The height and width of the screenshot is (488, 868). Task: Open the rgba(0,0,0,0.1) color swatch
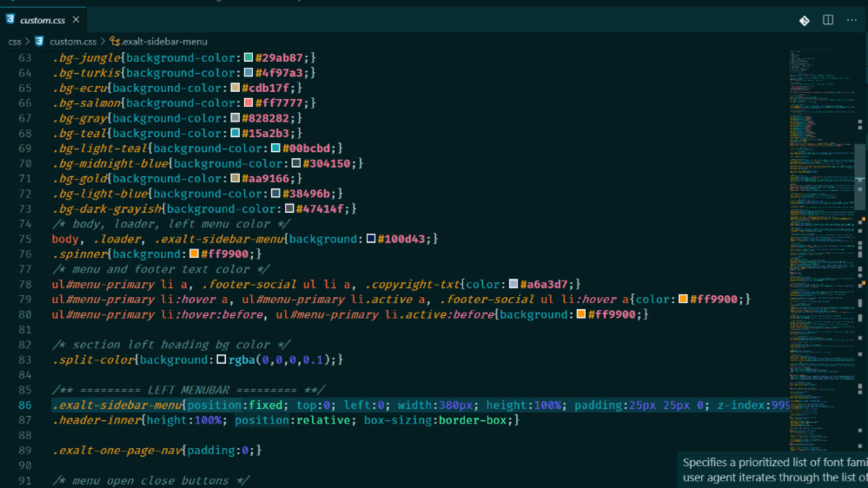click(x=221, y=360)
